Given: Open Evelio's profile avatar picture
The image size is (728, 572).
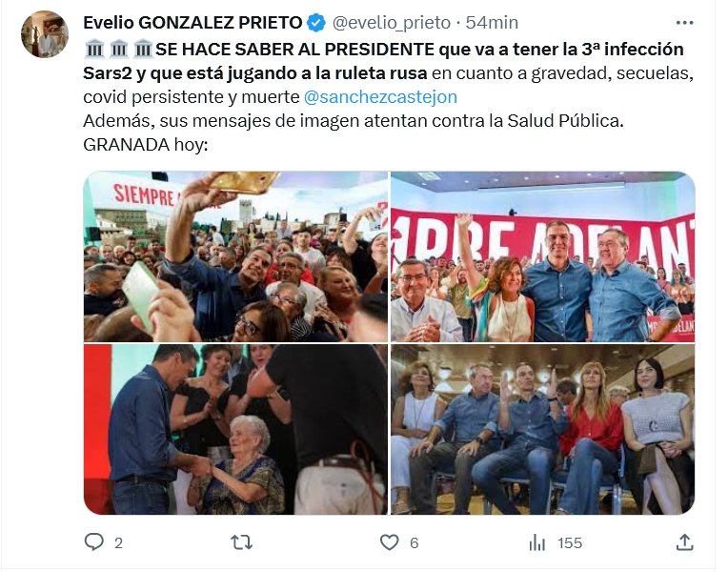Looking at the screenshot, I should click(x=45, y=34).
